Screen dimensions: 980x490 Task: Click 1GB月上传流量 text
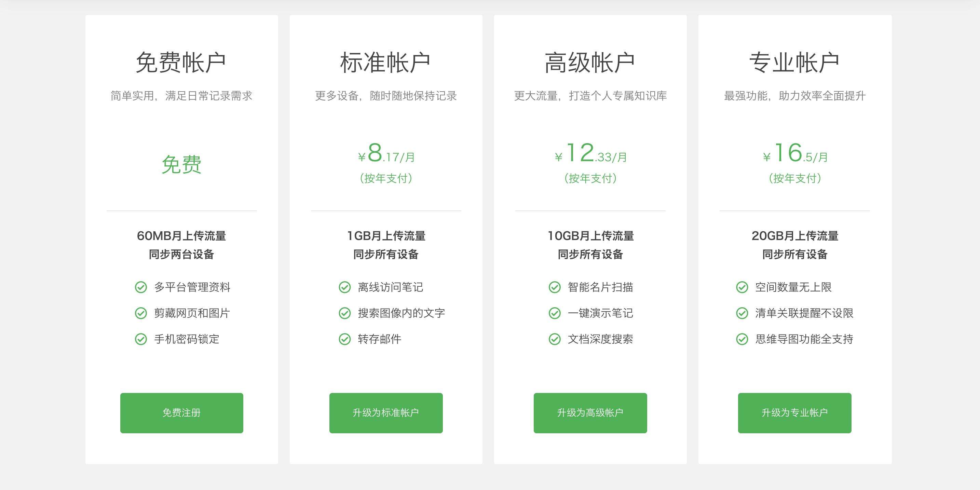(x=386, y=236)
